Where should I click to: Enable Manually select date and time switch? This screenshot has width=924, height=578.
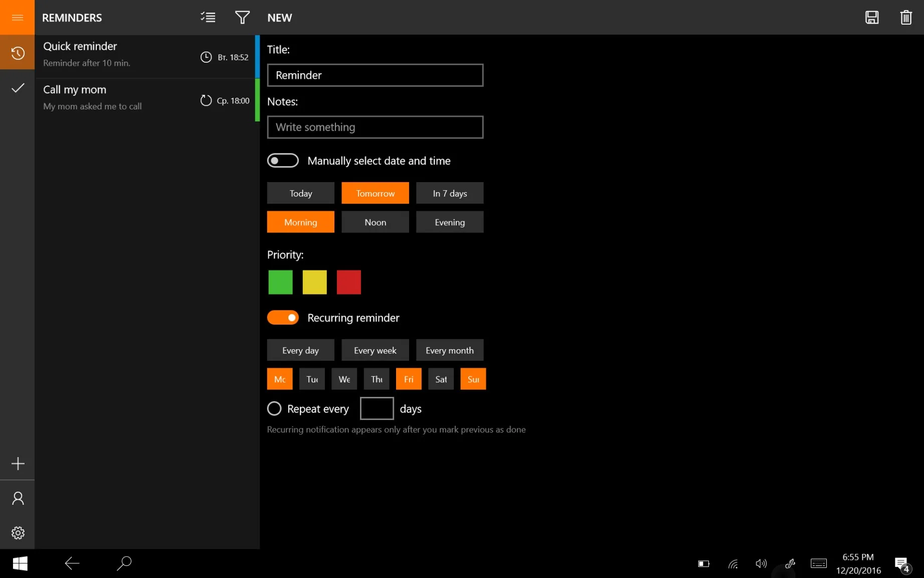tap(283, 161)
